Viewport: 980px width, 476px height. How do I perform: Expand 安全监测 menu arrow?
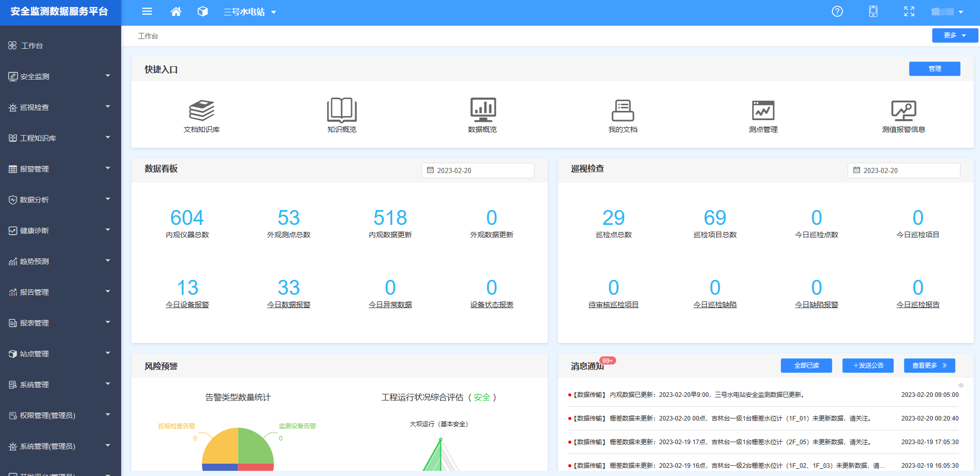(x=108, y=75)
